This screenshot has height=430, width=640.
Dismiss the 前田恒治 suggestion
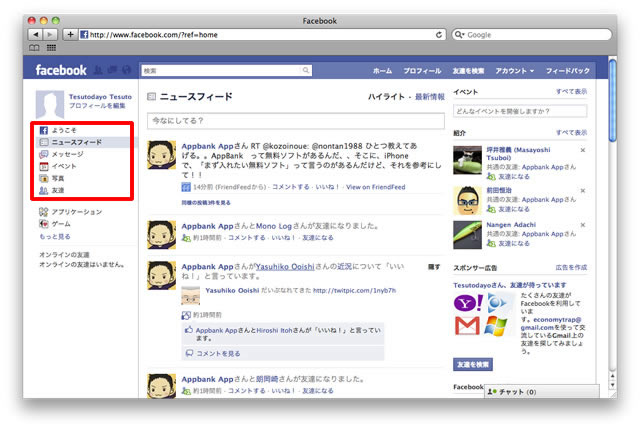tap(583, 191)
